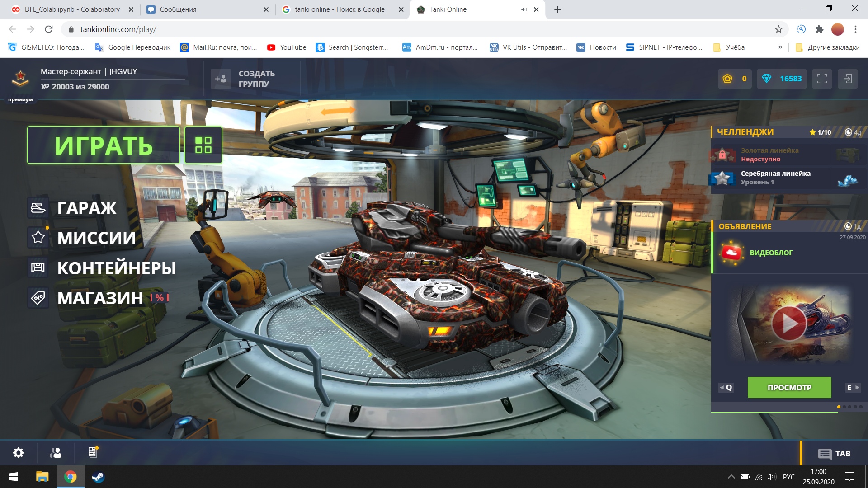The width and height of the screenshot is (868, 488).
Task: Open Chrome three-dot menu
Action: click(x=855, y=29)
